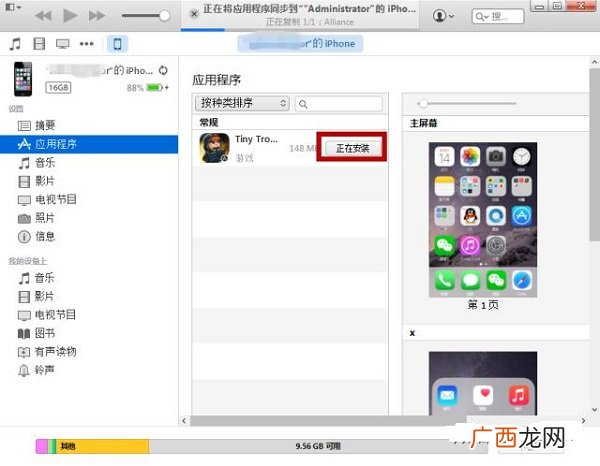Select the 第 1 页 home screen thumbnail
The height and width of the screenshot is (466, 600).
click(x=483, y=220)
